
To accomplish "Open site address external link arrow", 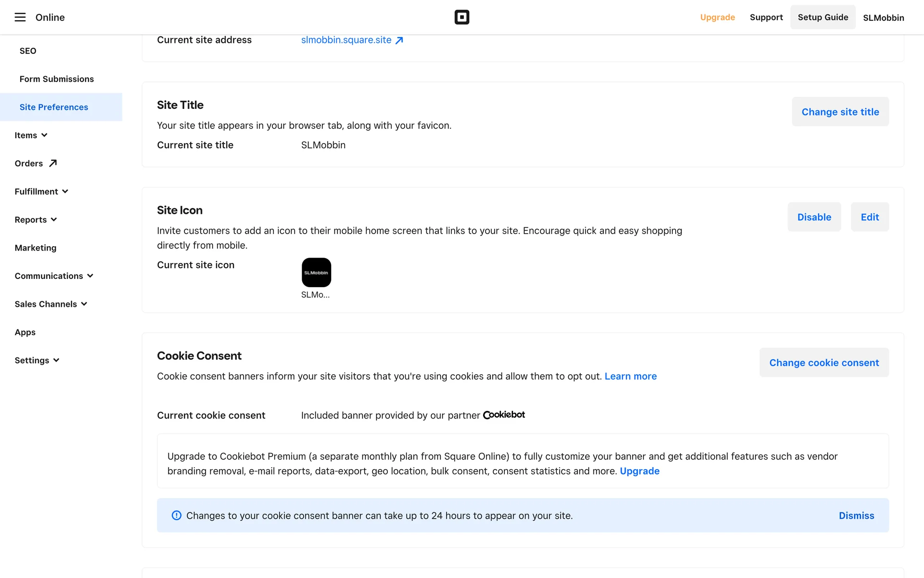I will (x=399, y=40).
